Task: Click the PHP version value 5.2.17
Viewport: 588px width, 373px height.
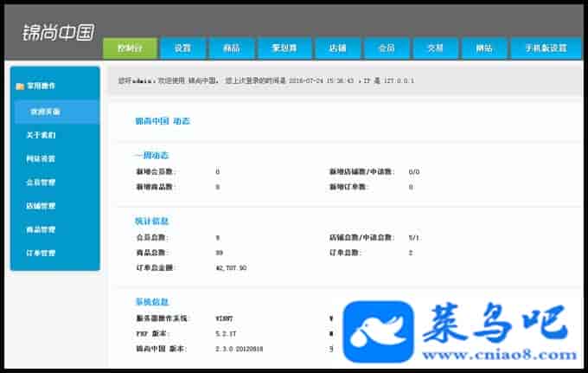Action: point(226,333)
